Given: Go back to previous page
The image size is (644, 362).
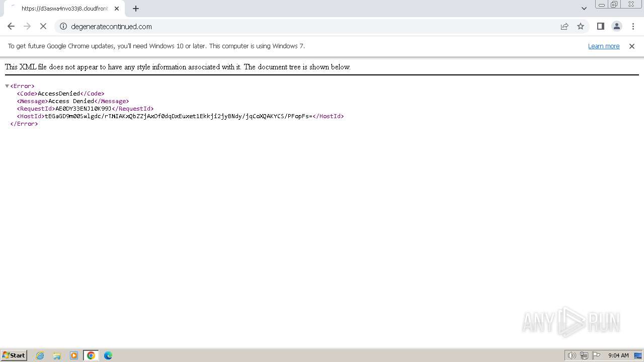Looking at the screenshot, I should tap(11, 26).
